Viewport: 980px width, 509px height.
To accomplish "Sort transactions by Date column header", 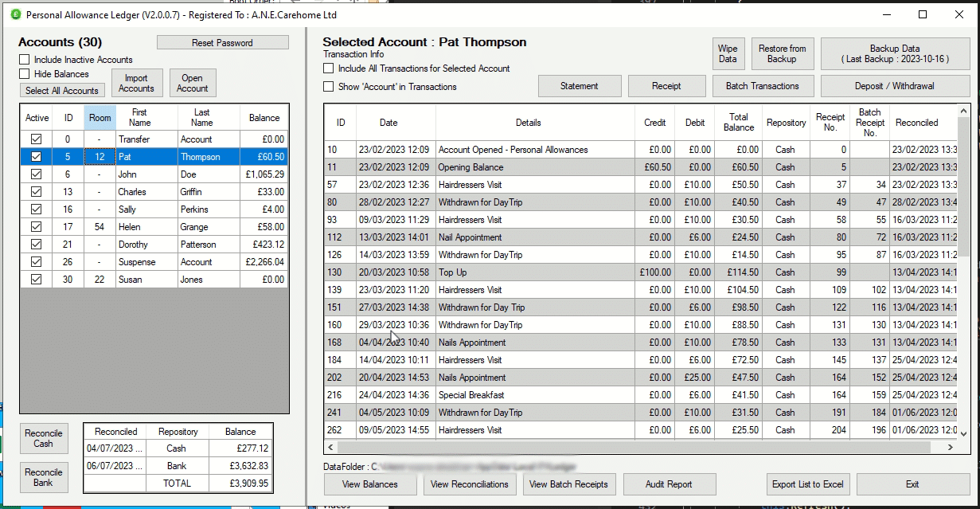I will coord(388,123).
